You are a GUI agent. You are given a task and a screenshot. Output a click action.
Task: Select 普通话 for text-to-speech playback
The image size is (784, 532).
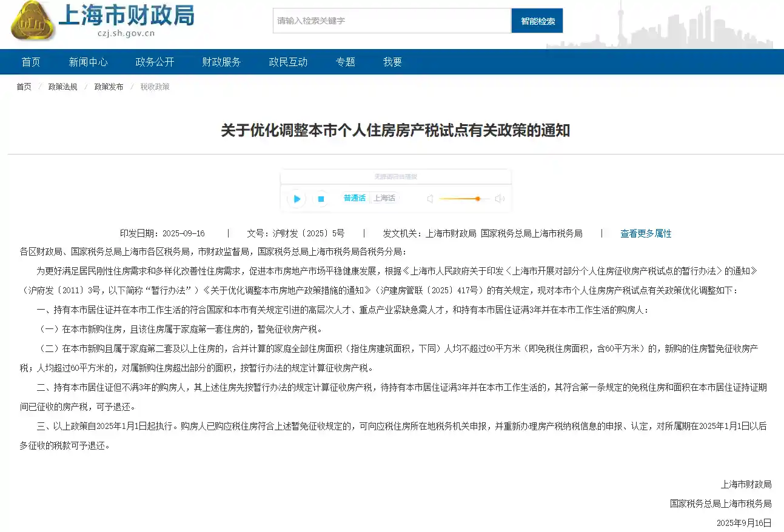point(354,198)
